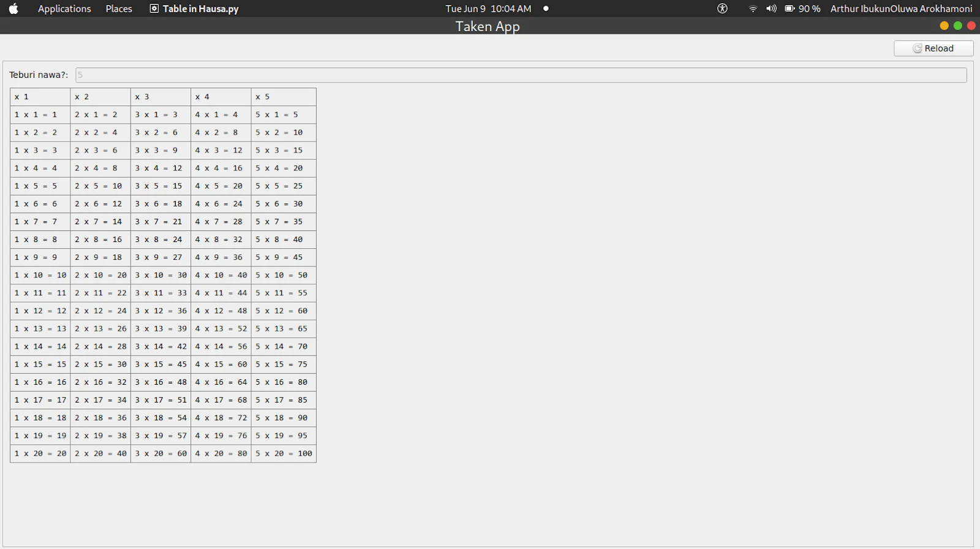Open the clock showing Tue Jun 9 10:04 AM
Image resolution: width=980 pixels, height=549 pixels.
pyautogui.click(x=488, y=9)
